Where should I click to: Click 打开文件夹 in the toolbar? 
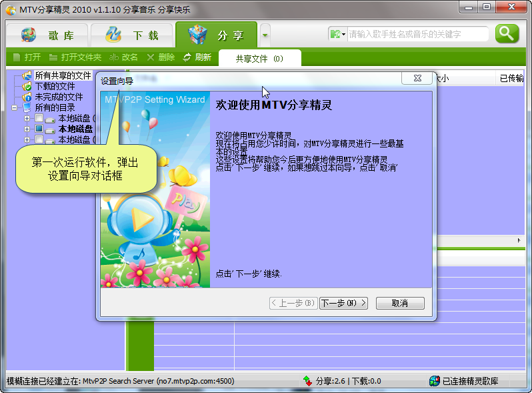point(75,57)
